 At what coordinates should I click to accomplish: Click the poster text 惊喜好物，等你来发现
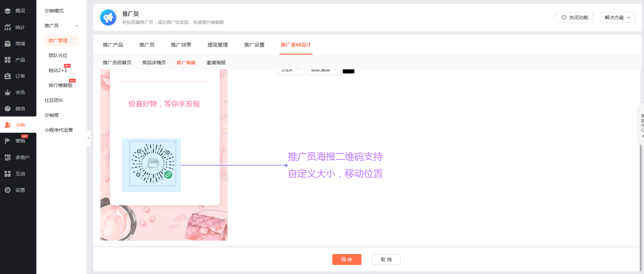164,104
